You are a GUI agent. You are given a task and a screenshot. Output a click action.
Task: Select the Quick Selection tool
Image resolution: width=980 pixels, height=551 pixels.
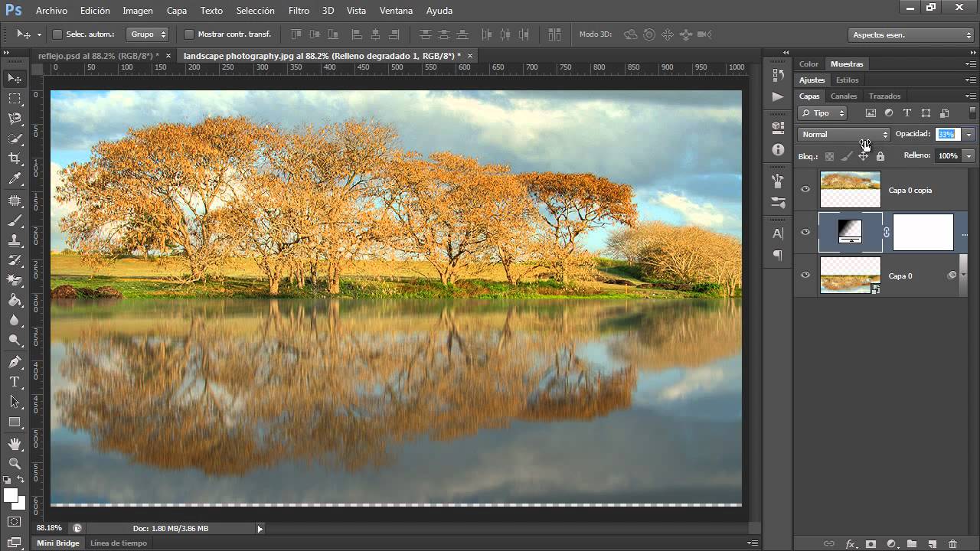click(x=15, y=139)
